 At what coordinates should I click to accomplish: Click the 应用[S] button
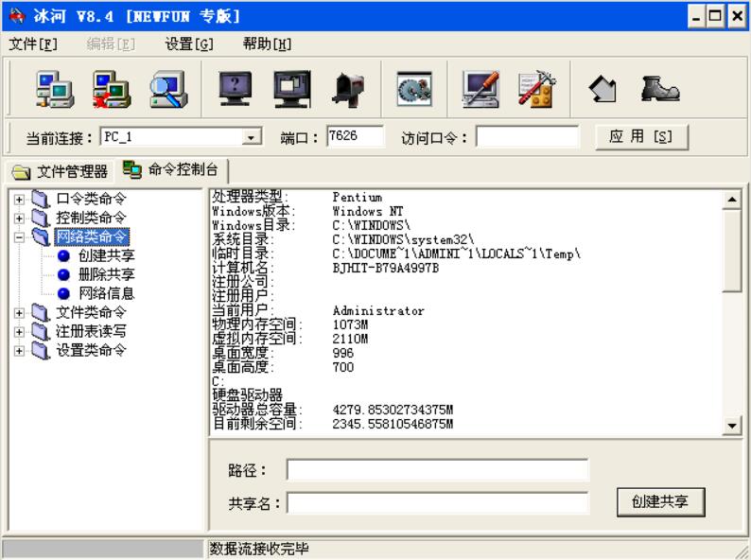pyautogui.click(x=641, y=137)
